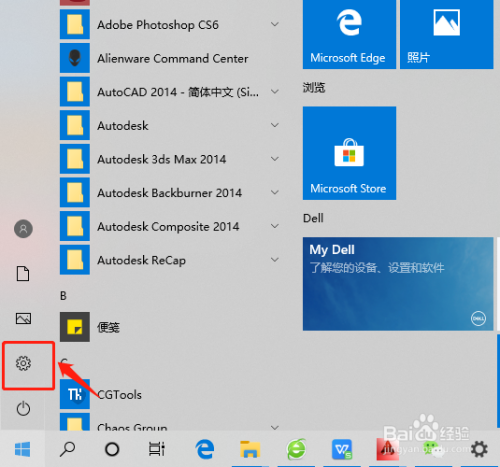This screenshot has height=467, width=500.
Task: Select AutoCAD 2014 简体中文 label
Action: (178, 92)
